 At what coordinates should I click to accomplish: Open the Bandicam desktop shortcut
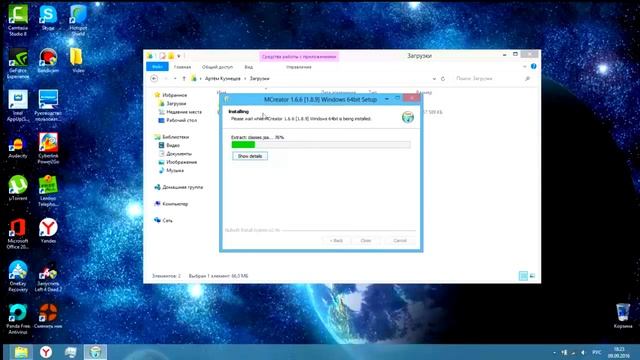(x=48, y=60)
